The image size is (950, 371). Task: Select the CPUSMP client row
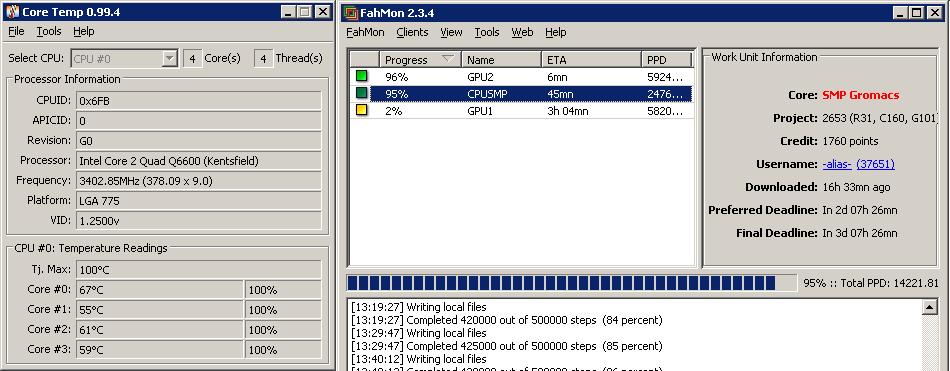(522, 93)
